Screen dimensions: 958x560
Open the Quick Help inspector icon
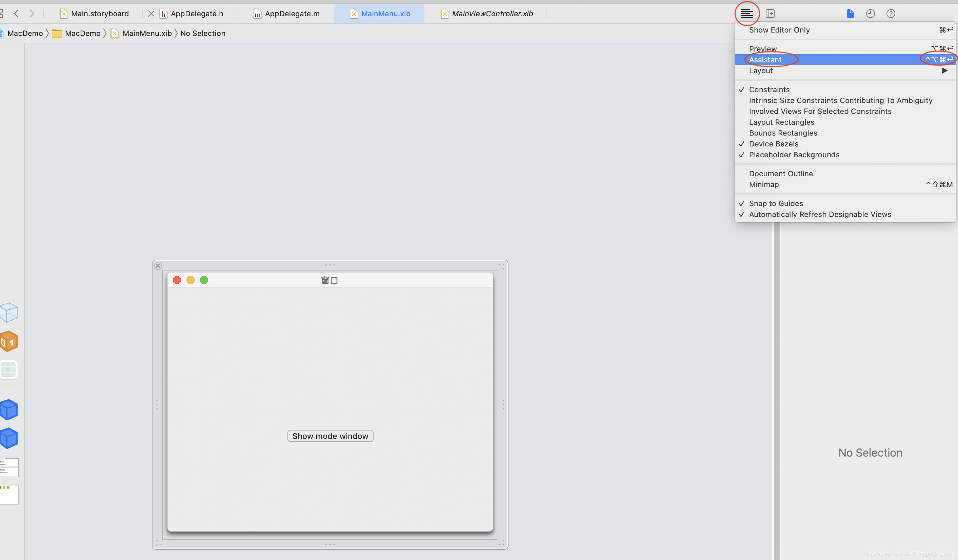890,14
